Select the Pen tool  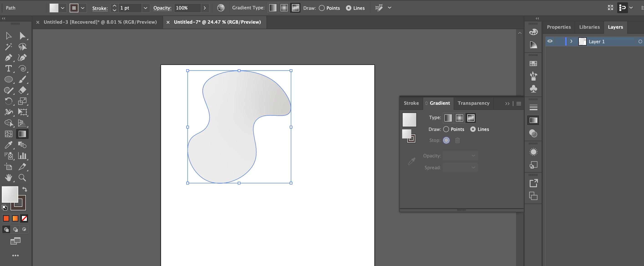click(8, 58)
